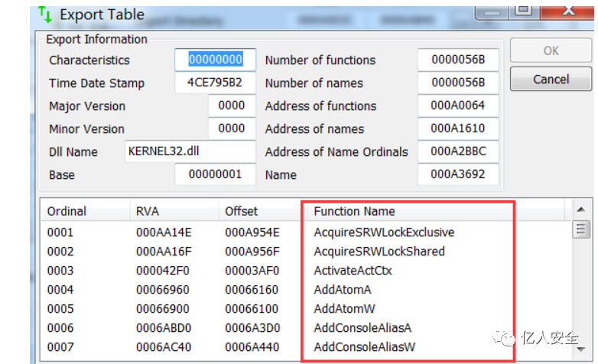Screen dimensions: 598x364
Task: Click RVA value 000042F0
Action: point(162,271)
